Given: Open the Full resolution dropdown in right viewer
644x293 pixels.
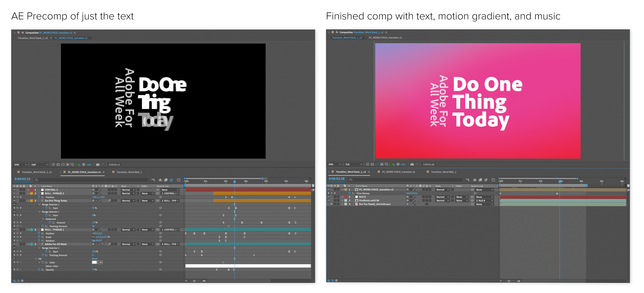Looking at the screenshot, I should [354, 164].
